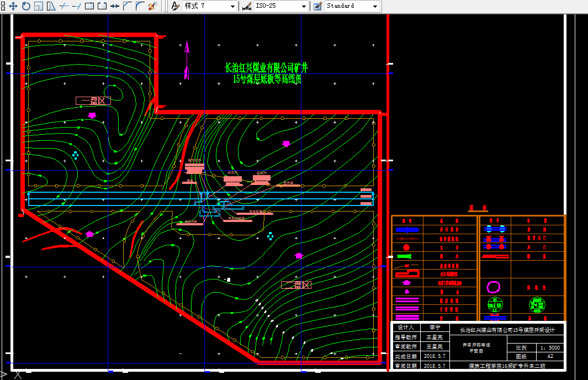Select the Scale tool
Viewport: 588px width, 380px height.
tap(39, 6)
